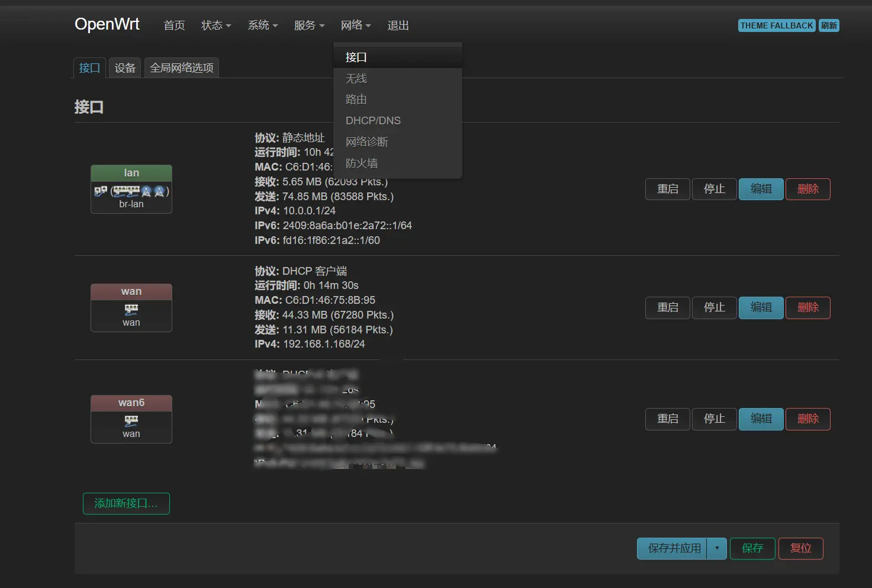Viewport: 872px width, 588px height.
Task: Open the 服务 dropdown menu
Action: click(309, 25)
